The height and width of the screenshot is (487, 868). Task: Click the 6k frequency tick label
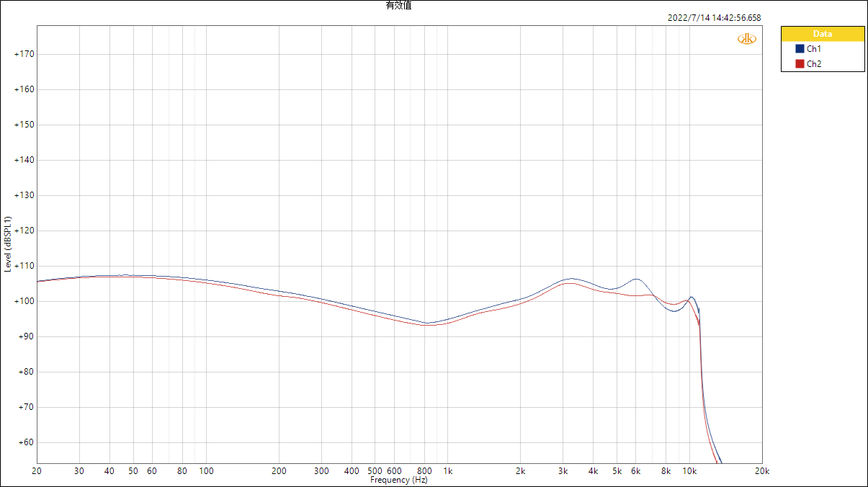pos(636,471)
